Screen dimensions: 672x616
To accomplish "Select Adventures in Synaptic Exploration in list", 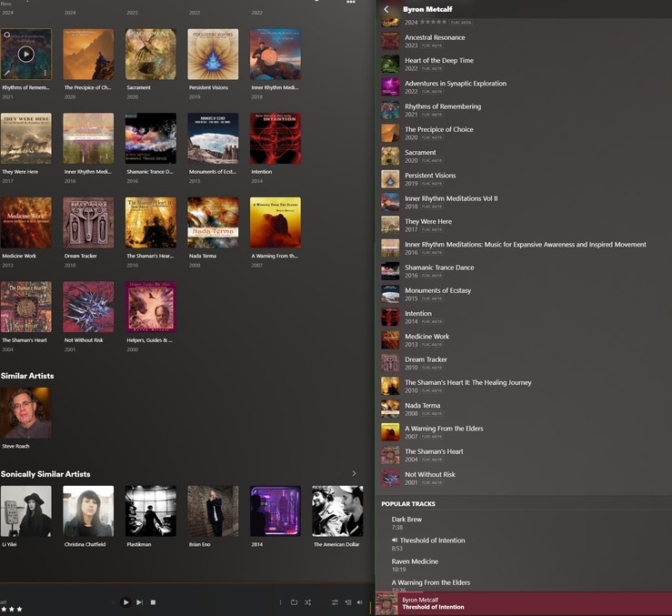I will click(524, 87).
